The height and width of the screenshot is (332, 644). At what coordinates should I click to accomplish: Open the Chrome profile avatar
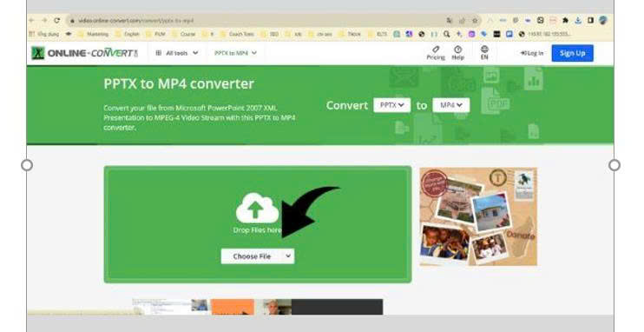pos(603,20)
